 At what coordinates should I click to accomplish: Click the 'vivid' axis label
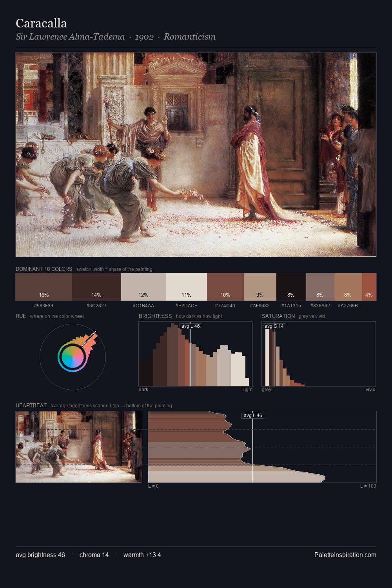[x=370, y=390]
